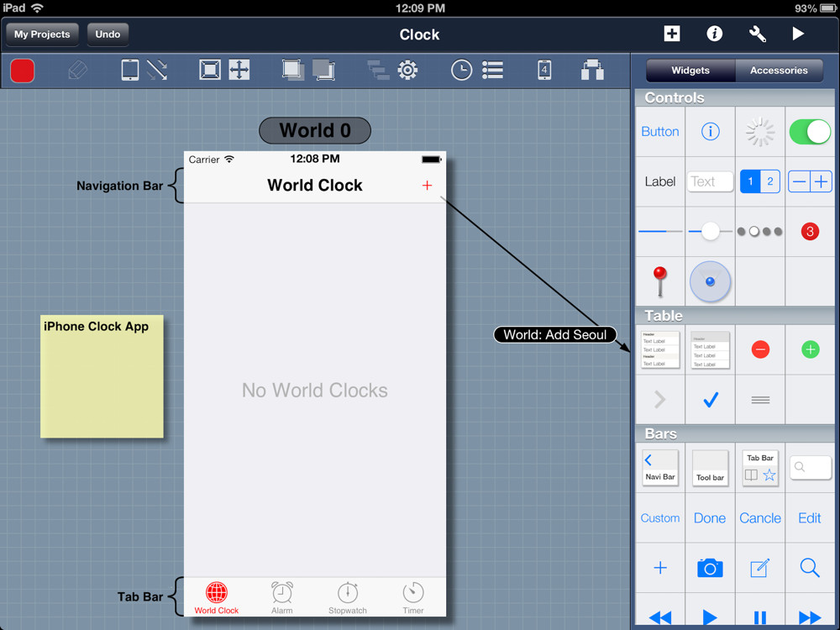Click the bulleted list icon in toolbar
The height and width of the screenshot is (630, 840).
pos(492,71)
